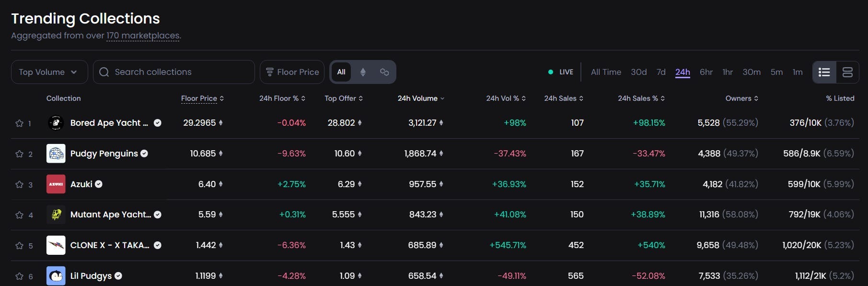Image resolution: width=868 pixels, height=286 pixels.
Task: Open the Lil Pudgys collection name
Action: point(91,276)
